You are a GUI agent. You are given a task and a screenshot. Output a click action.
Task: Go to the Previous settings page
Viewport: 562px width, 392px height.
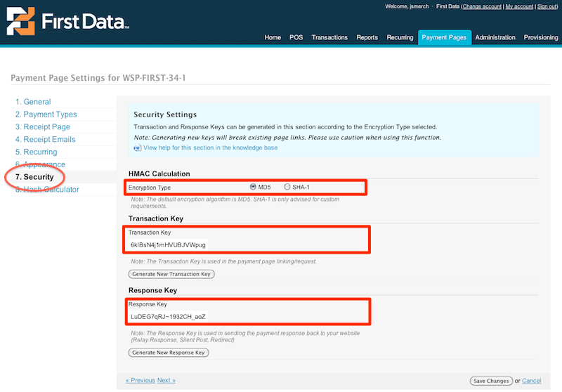[140, 380]
